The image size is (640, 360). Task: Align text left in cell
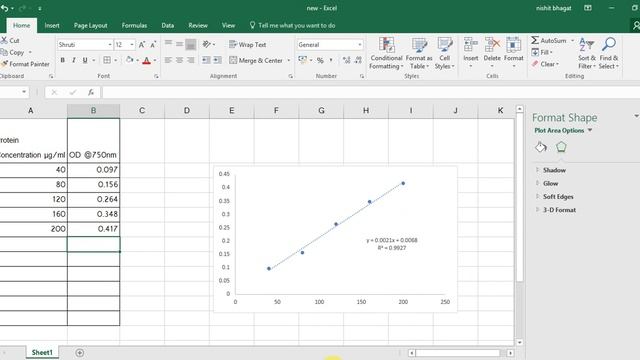tap(168, 60)
